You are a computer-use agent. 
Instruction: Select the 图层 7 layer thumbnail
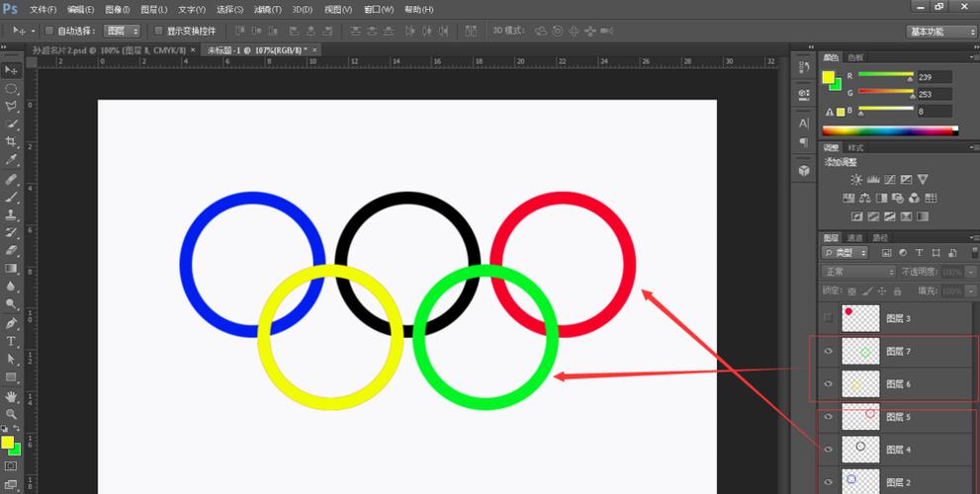pyautogui.click(x=860, y=352)
